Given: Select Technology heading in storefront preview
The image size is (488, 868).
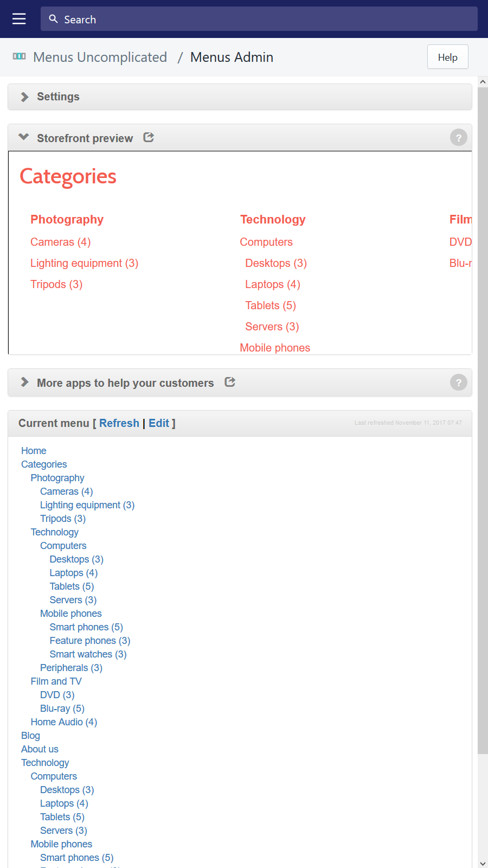Looking at the screenshot, I should click(273, 219).
